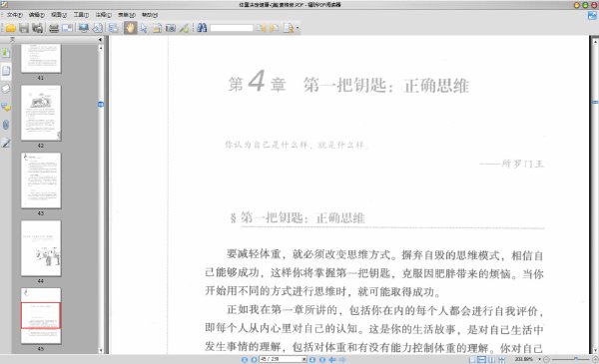This screenshot has width=599, height=364.
Task: Collapse the navigation panel using the arrow
Action: pyautogui.click(x=101, y=39)
